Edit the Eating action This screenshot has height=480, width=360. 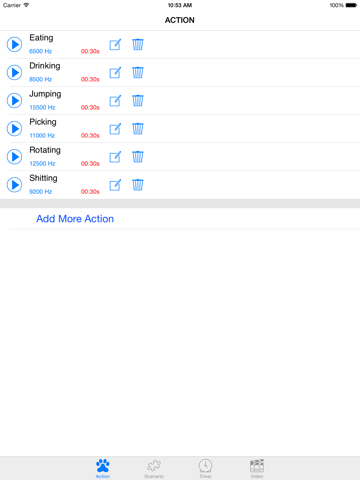[115, 44]
